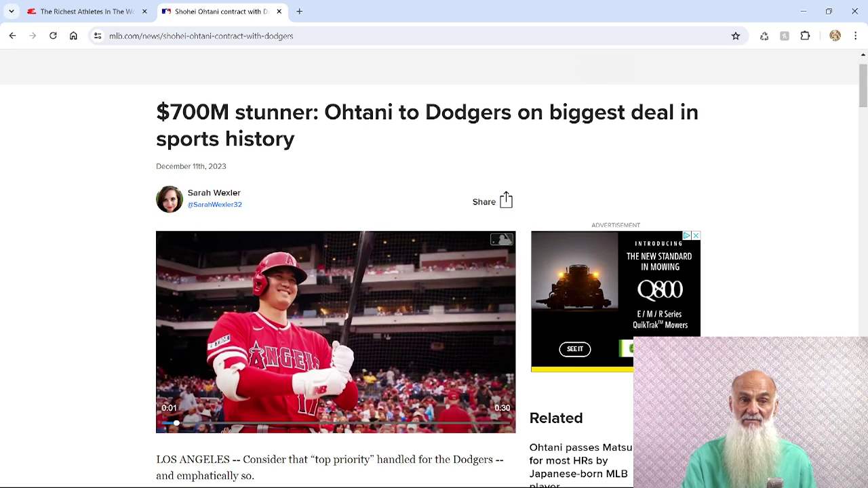Switch to The Richest Athletes tab
This screenshot has height=488, width=868.
86,12
